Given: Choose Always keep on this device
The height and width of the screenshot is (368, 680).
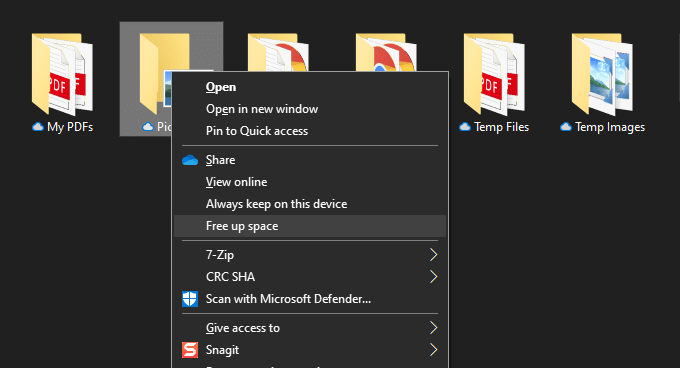Looking at the screenshot, I should 310,204.
